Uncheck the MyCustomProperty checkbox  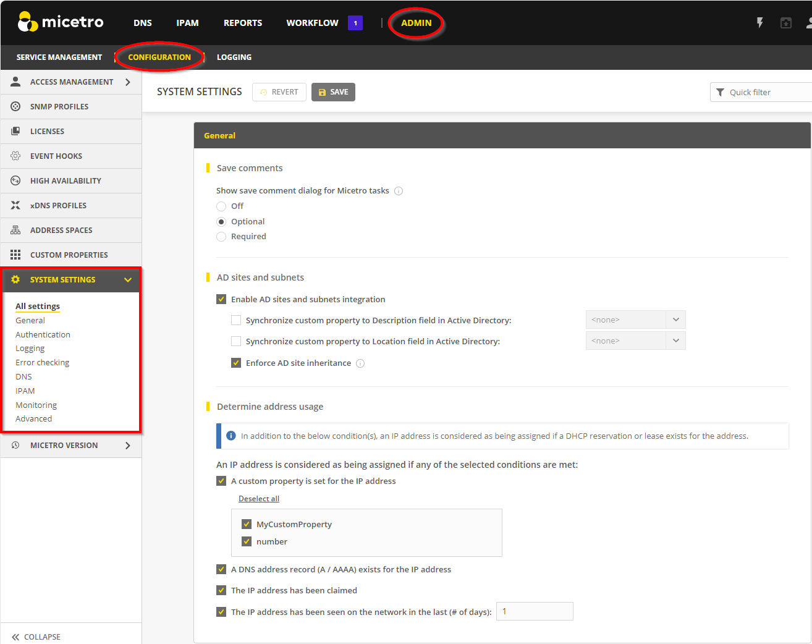(x=247, y=524)
